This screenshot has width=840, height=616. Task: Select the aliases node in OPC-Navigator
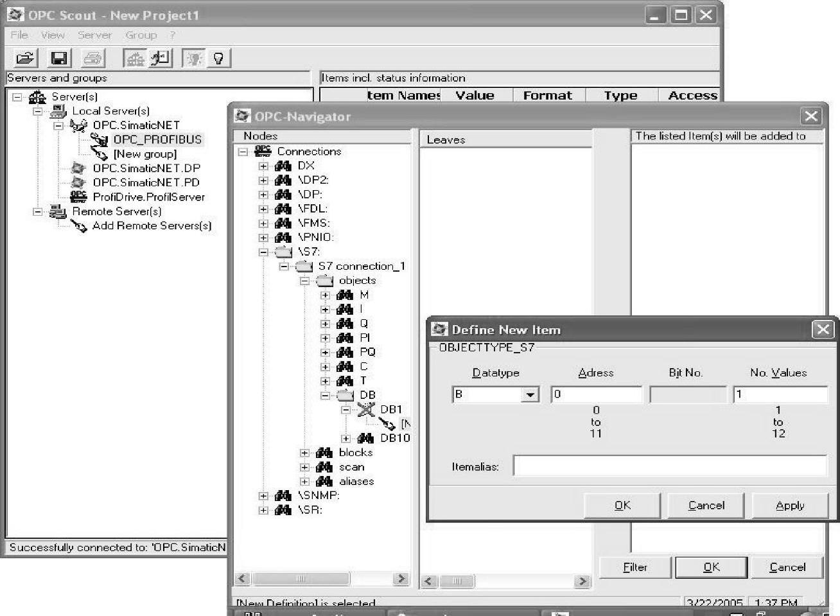(x=356, y=481)
